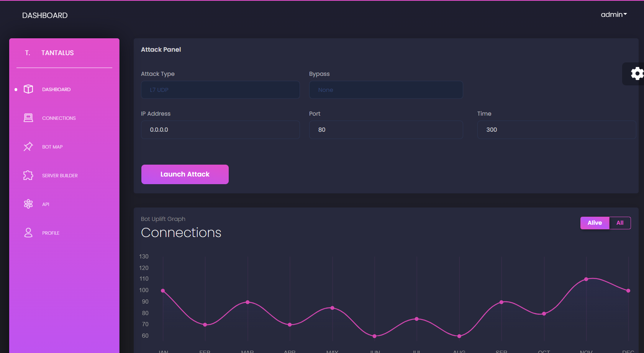
Task: Open the CONNECTIONS sidebar menu item
Action: [59, 118]
